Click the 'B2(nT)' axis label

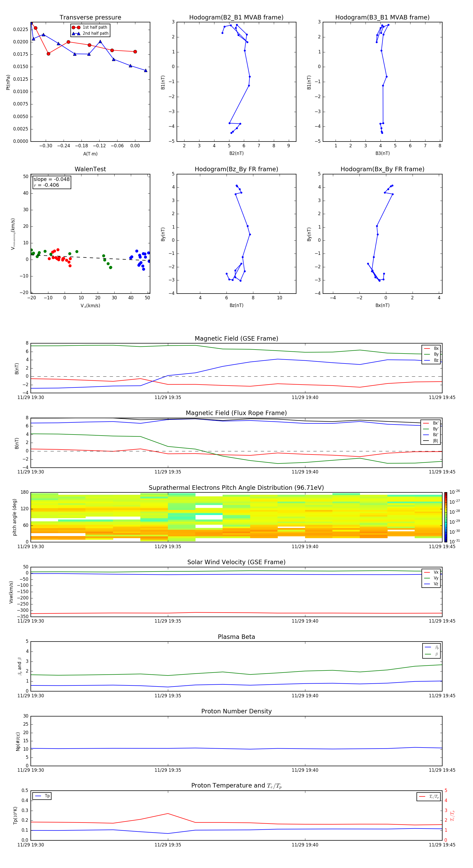(x=236, y=153)
